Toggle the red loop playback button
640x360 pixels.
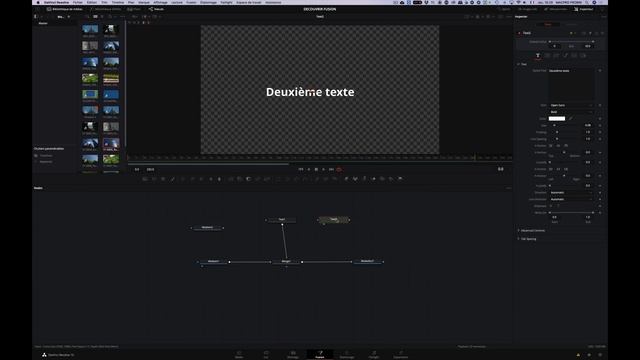(339, 169)
